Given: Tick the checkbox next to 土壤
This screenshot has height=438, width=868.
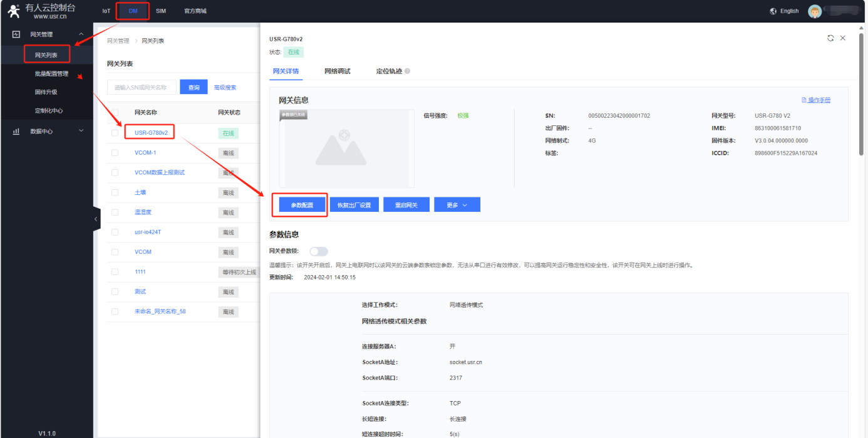Looking at the screenshot, I should pyautogui.click(x=115, y=193).
